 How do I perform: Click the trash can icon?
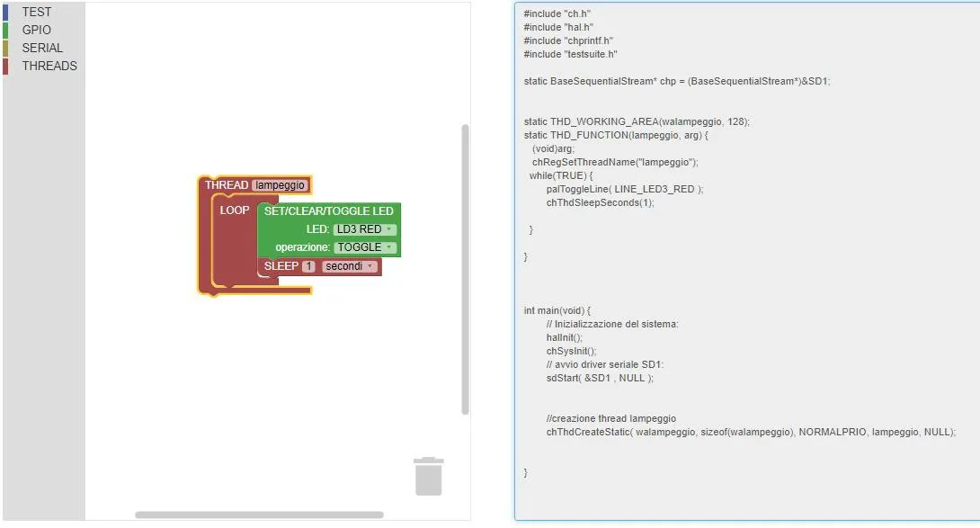point(429,476)
